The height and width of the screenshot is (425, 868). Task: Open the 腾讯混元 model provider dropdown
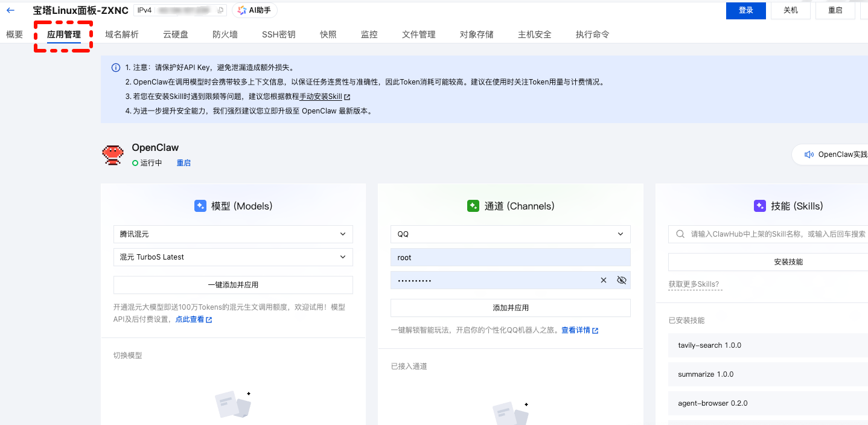pos(233,234)
